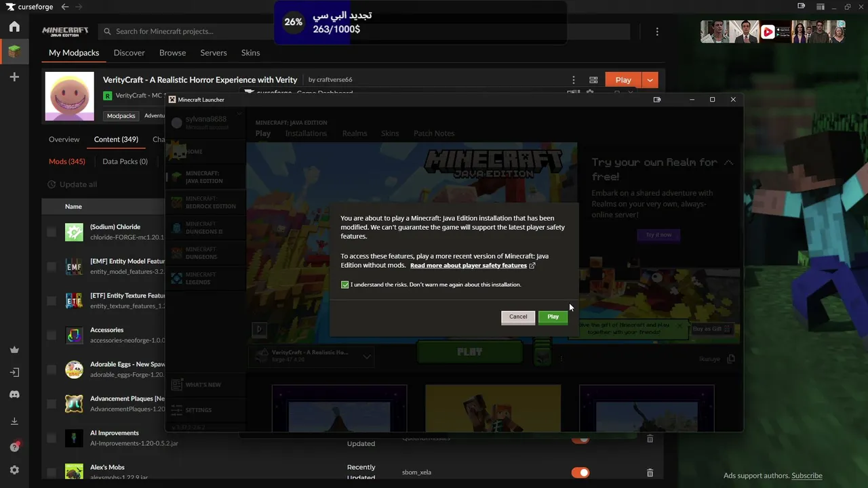Open the three-dot menu beside search bar

(657, 31)
